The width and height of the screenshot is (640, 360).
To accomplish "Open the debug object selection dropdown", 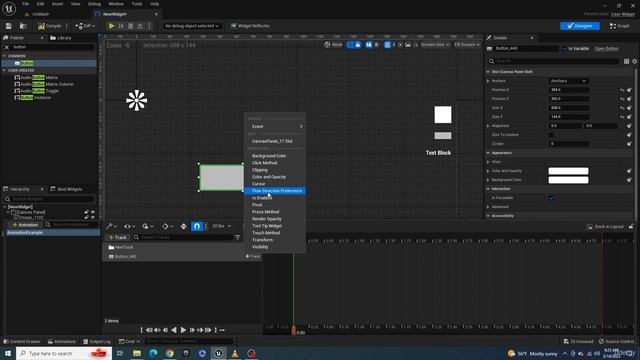I will (x=191, y=26).
